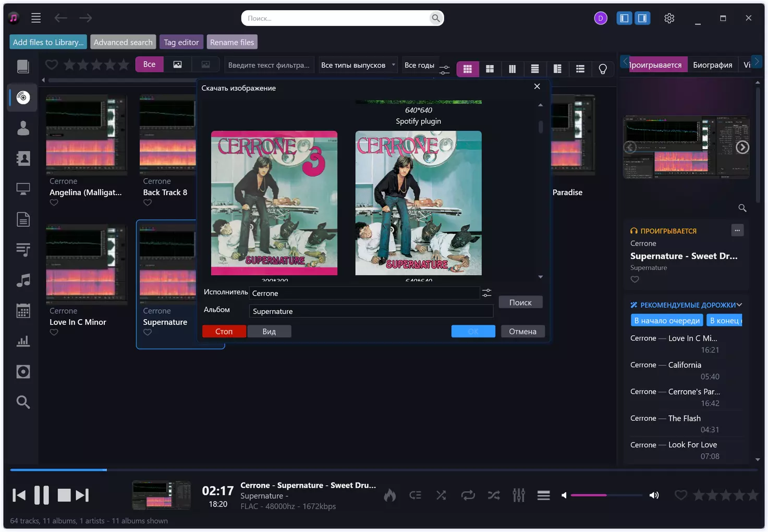The height and width of the screenshot is (532, 768).
Task: Navigate back with the left arrow
Action: click(x=61, y=18)
